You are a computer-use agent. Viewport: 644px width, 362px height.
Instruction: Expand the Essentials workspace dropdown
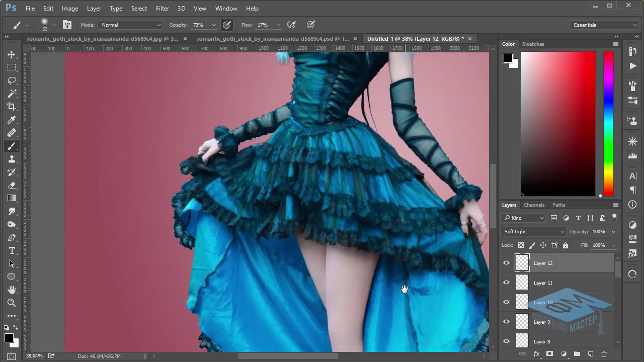[605, 25]
